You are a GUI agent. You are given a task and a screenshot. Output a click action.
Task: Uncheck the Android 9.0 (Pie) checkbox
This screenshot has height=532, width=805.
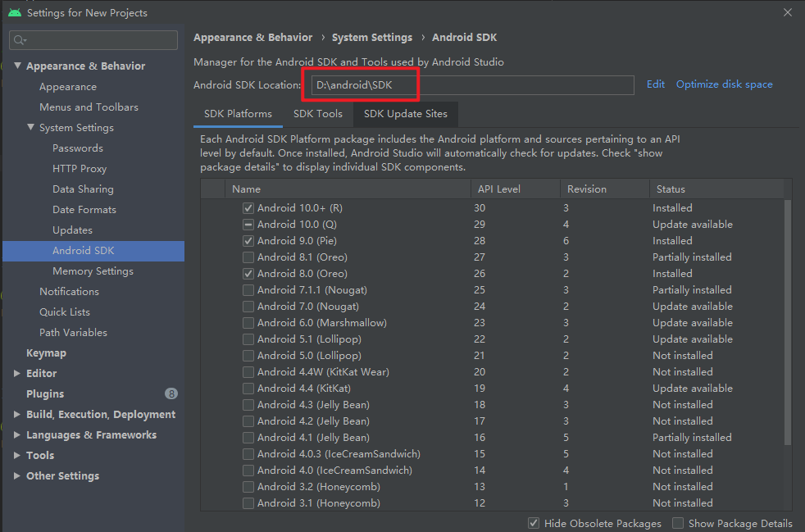coord(248,241)
